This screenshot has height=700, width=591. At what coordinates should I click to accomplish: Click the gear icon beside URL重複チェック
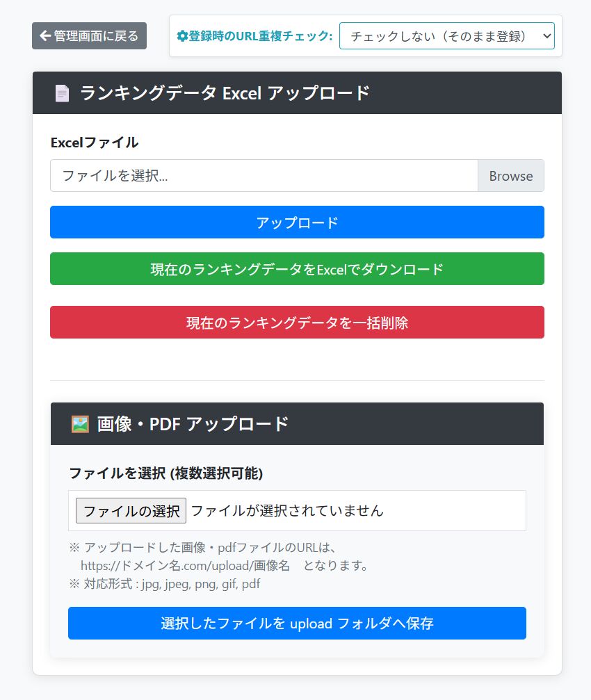(x=183, y=36)
